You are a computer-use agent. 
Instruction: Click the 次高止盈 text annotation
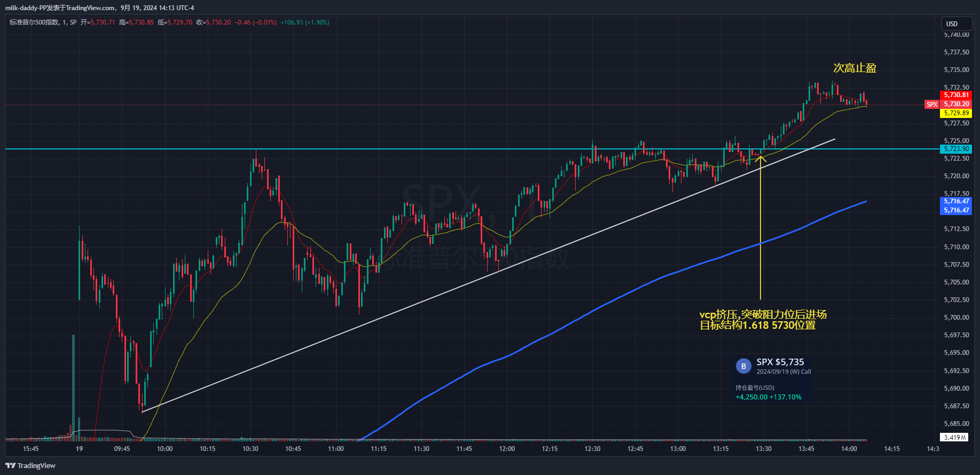tap(854, 68)
